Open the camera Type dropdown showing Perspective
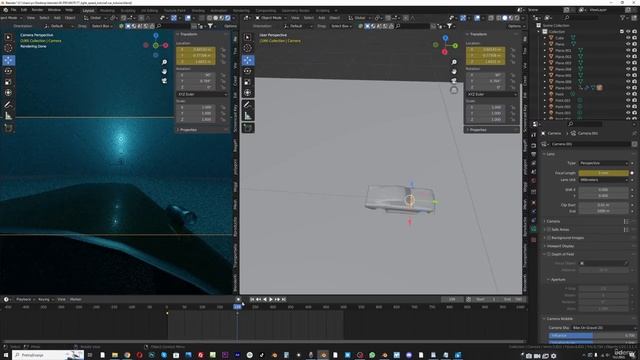Screen dimensions: 640x360 click(603, 163)
